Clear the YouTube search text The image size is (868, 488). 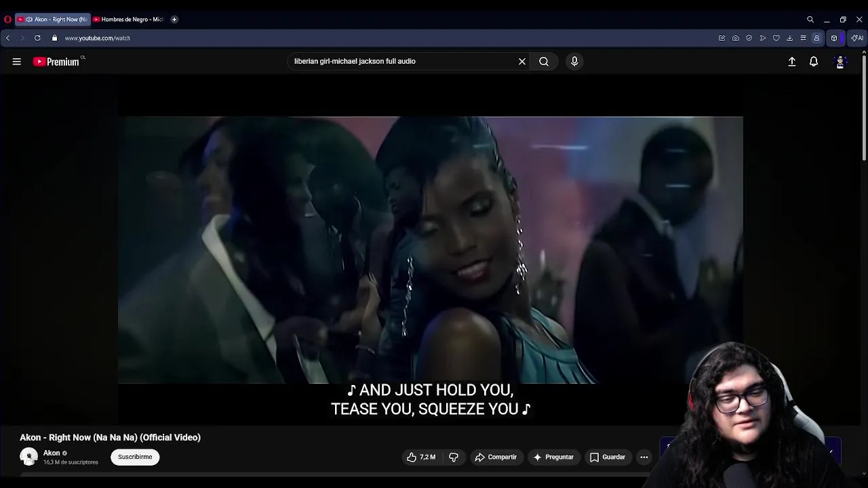click(x=522, y=61)
